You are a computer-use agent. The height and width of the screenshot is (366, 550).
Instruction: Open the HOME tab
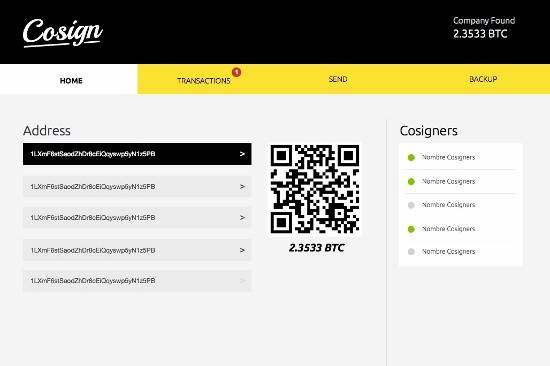(69, 79)
